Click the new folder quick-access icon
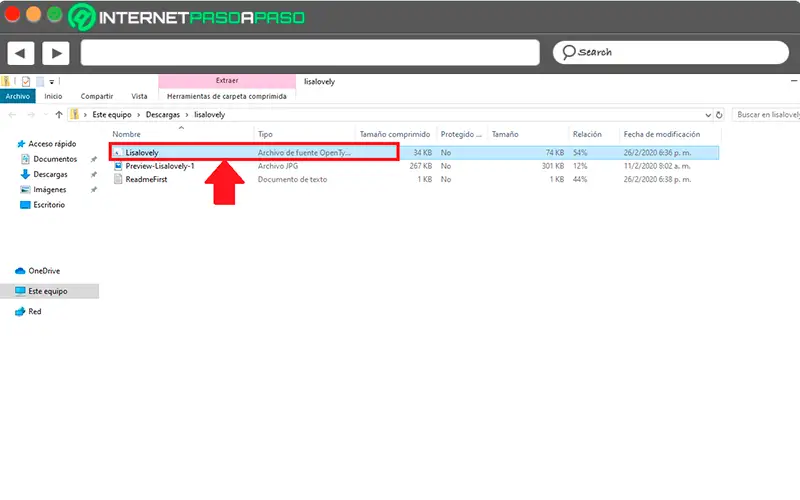Image resolution: width=800 pixels, height=500 pixels. [x=40, y=82]
